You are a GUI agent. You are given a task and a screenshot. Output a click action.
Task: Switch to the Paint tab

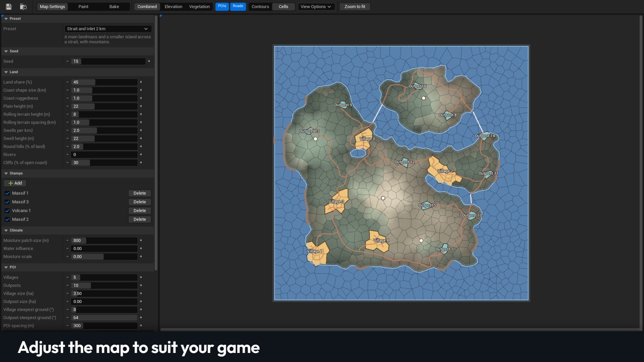point(84,7)
